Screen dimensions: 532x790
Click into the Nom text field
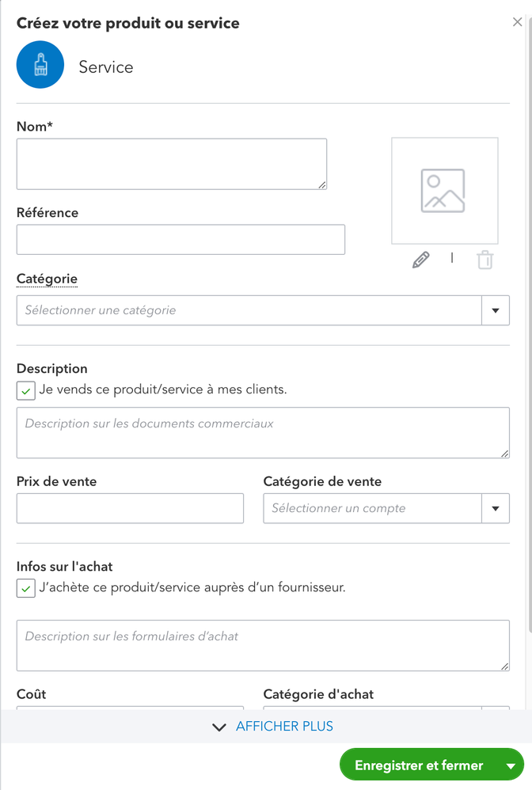(x=172, y=164)
